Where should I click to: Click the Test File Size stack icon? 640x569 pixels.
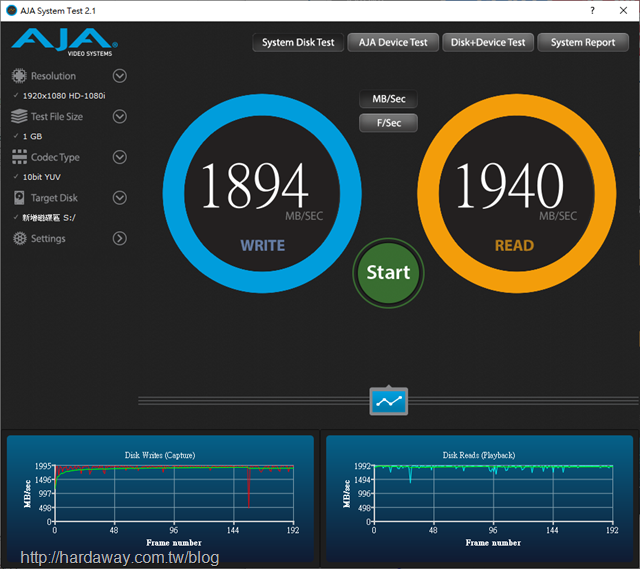point(19,116)
